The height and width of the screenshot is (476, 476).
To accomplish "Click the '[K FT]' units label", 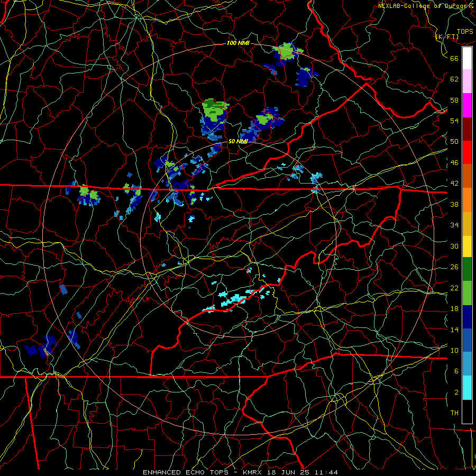I will (x=447, y=37).
